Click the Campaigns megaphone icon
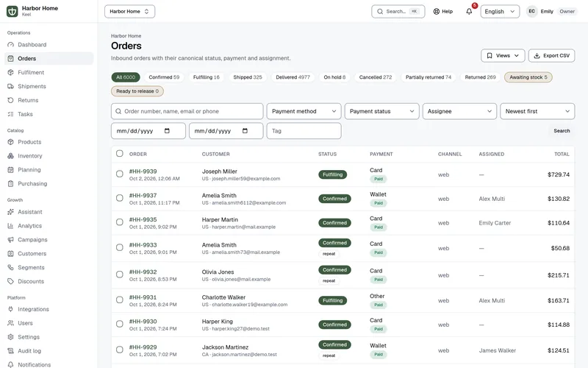 (10, 240)
